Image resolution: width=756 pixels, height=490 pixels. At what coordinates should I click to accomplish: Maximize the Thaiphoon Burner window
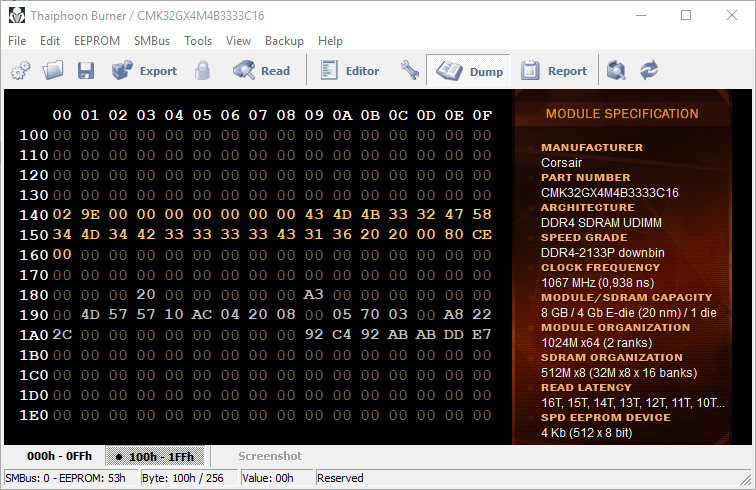coord(686,15)
